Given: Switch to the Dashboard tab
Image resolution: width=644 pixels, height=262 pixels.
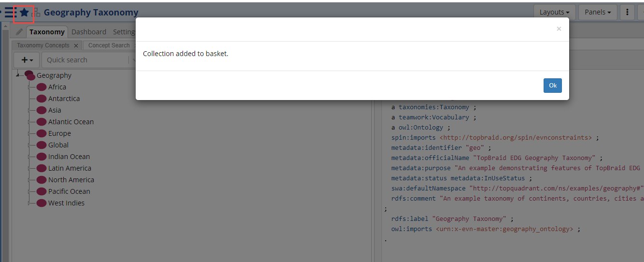Looking at the screenshot, I should point(89,32).
